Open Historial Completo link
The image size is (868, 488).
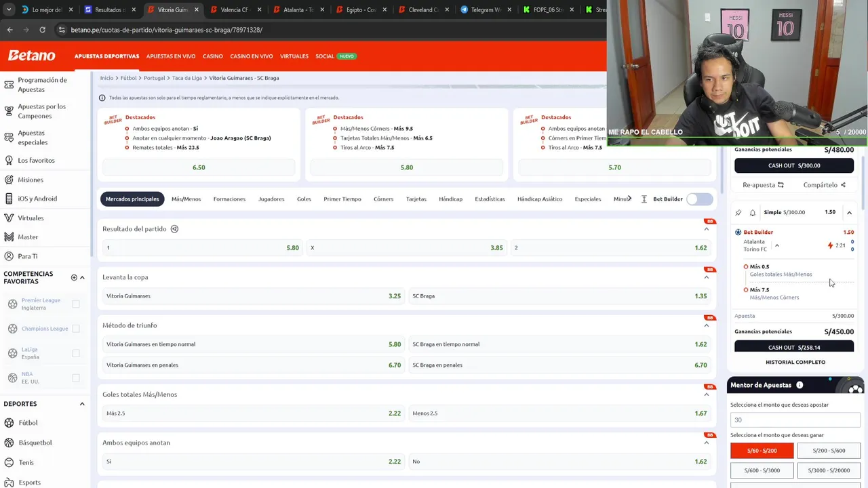(795, 363)
